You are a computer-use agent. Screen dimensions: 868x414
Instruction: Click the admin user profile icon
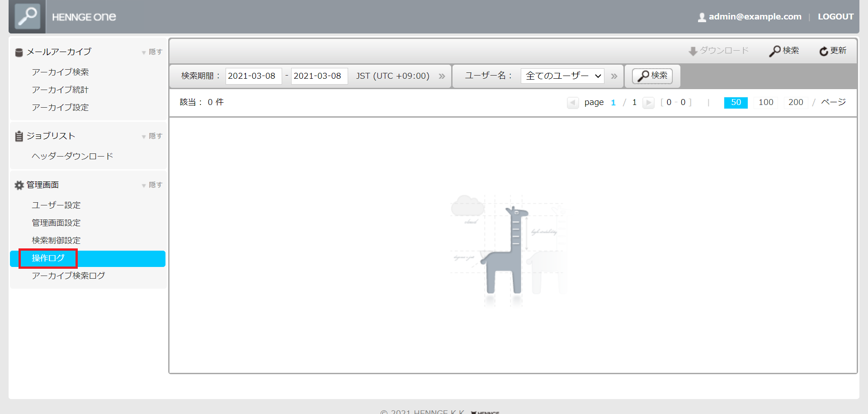pos(702,17)
